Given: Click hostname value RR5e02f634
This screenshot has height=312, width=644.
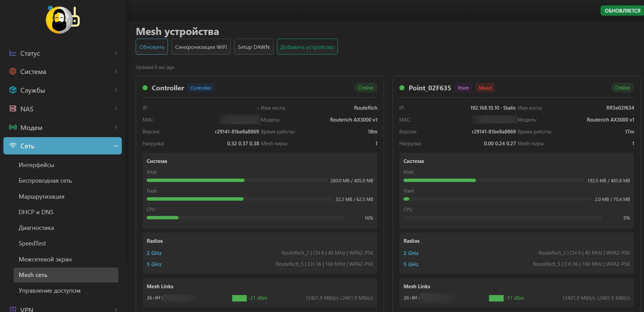Looking at the screenshot, I should [x=620, y=108].
